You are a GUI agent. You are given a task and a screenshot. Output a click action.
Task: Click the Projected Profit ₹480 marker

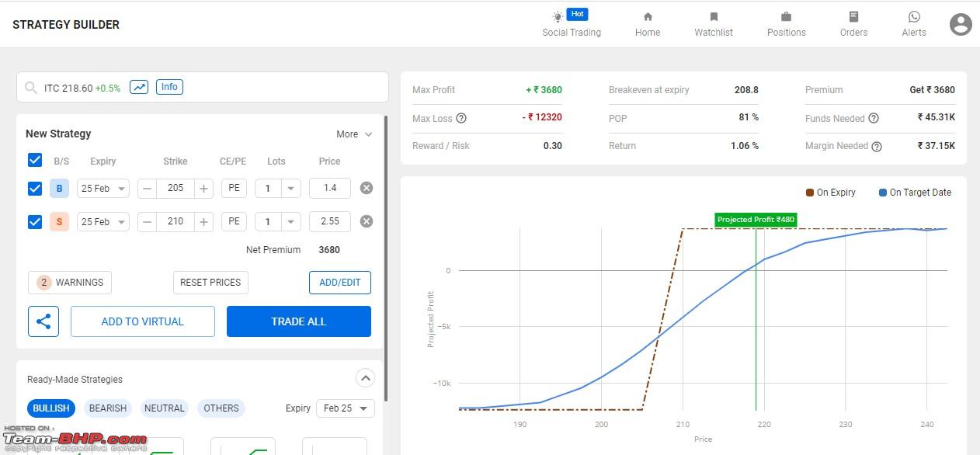[756, 220]
